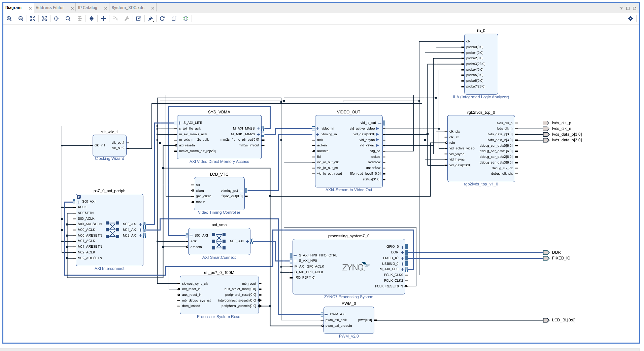Click the green chip toolbar icon
644x351 pixels.
click(186, 19)
